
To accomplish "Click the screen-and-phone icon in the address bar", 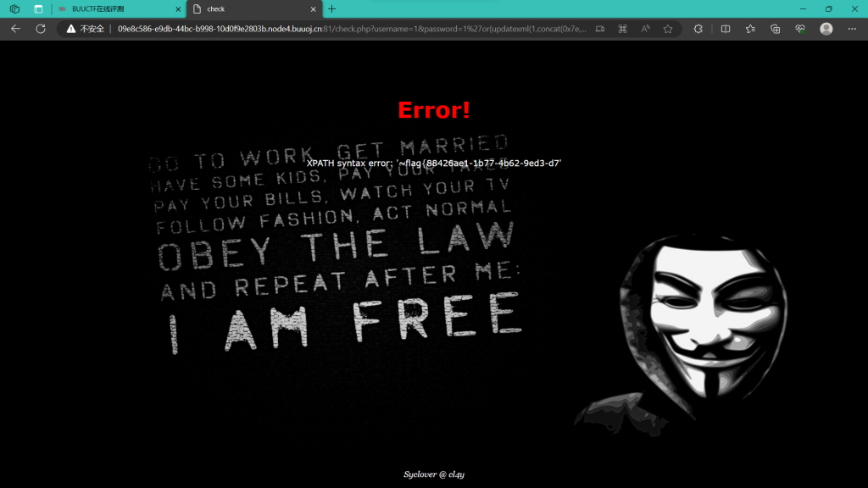I will point(600,29).
